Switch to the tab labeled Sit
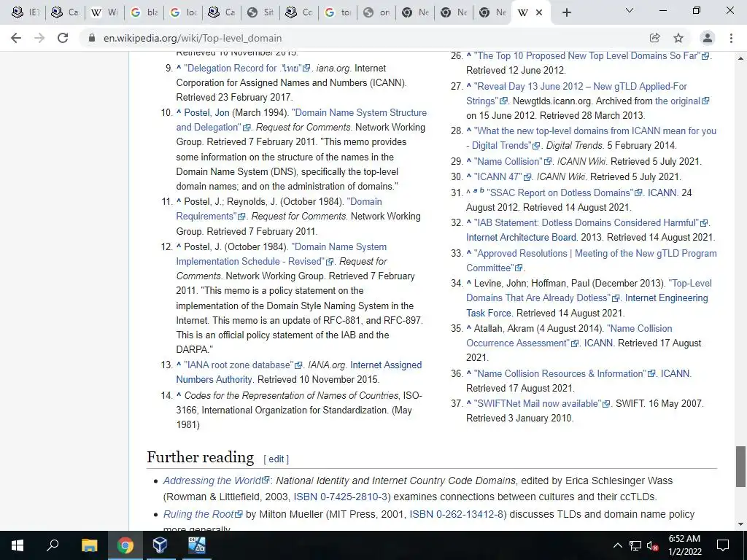 point(261,13)
